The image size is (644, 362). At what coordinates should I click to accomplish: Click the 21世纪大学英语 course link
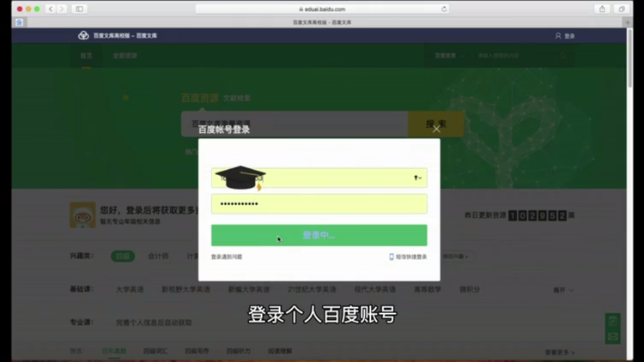(312, 289)
